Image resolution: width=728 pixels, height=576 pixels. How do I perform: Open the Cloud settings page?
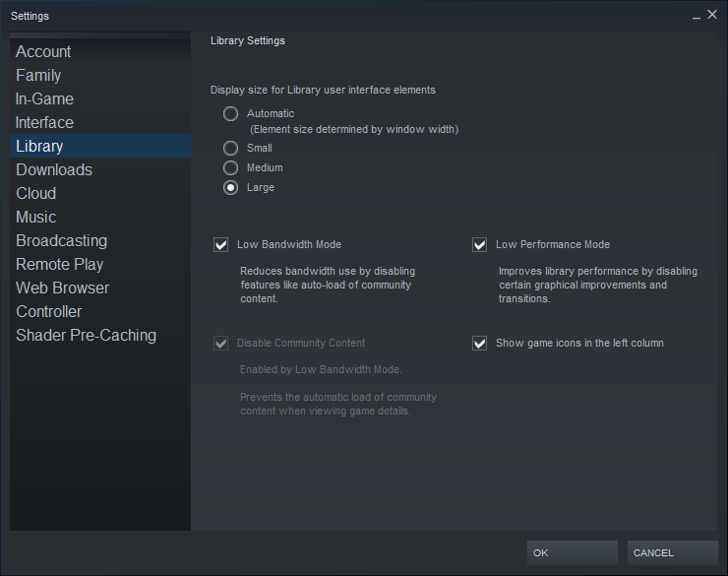point(99,193)
